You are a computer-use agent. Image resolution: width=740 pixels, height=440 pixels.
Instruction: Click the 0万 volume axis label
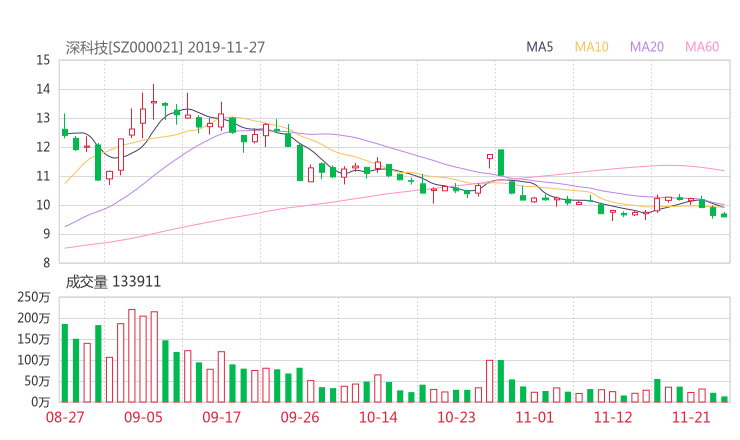tap(41, 402)
